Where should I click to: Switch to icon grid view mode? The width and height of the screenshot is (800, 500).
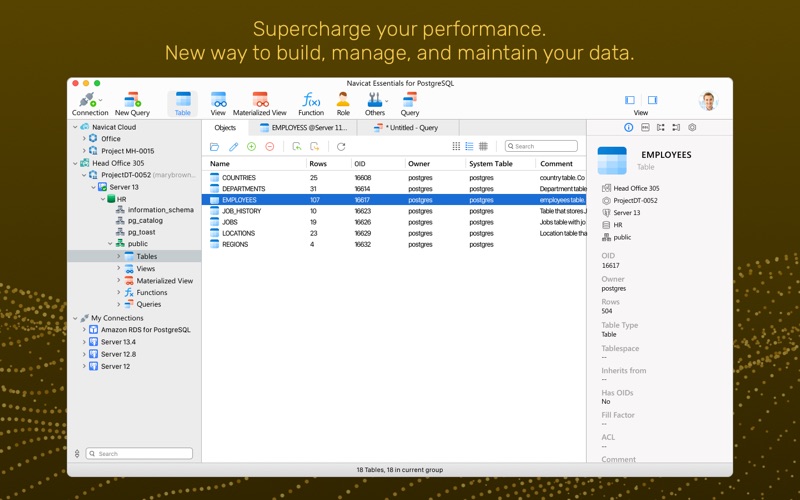[x=456, y=146]
